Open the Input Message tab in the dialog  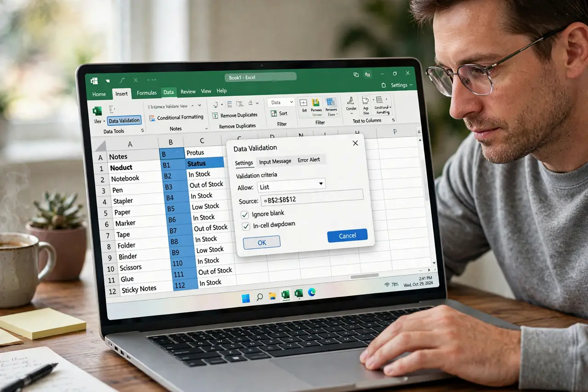click(275, 162)
